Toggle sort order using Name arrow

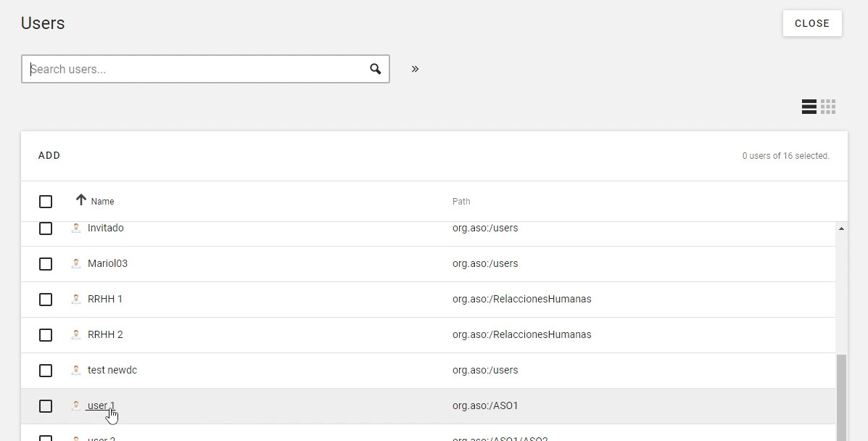click(80, 200)
